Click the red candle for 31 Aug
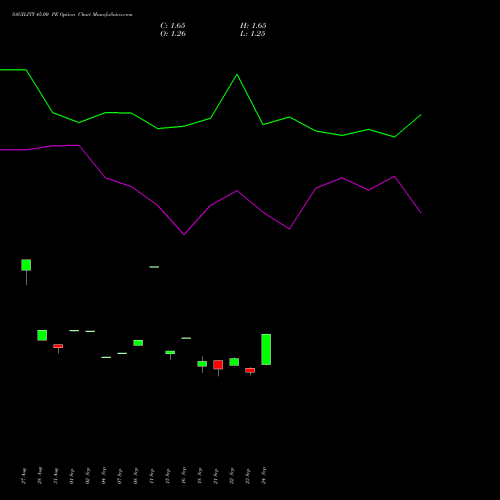 tap(58, 346)
